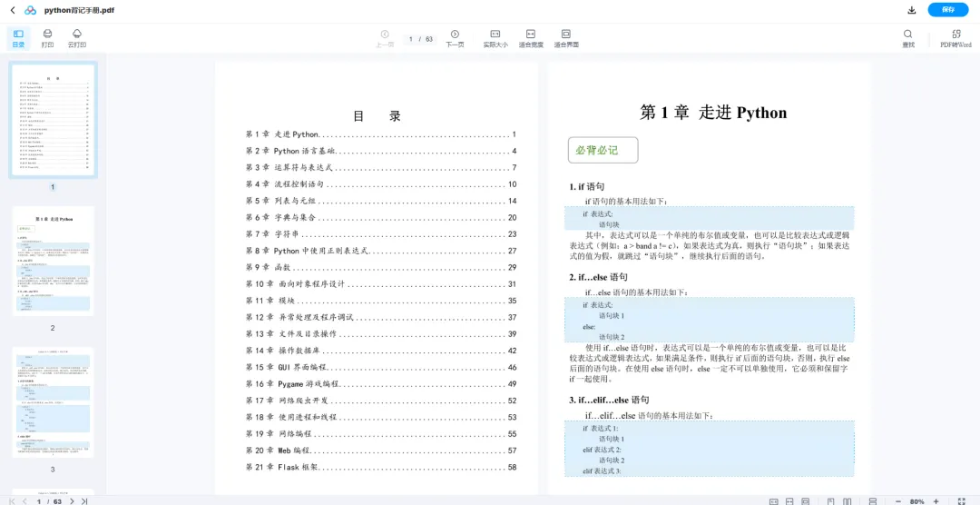Screen dimensions: 980x505
Task: Click status bar fit-width icon
Action: (789, 501)
